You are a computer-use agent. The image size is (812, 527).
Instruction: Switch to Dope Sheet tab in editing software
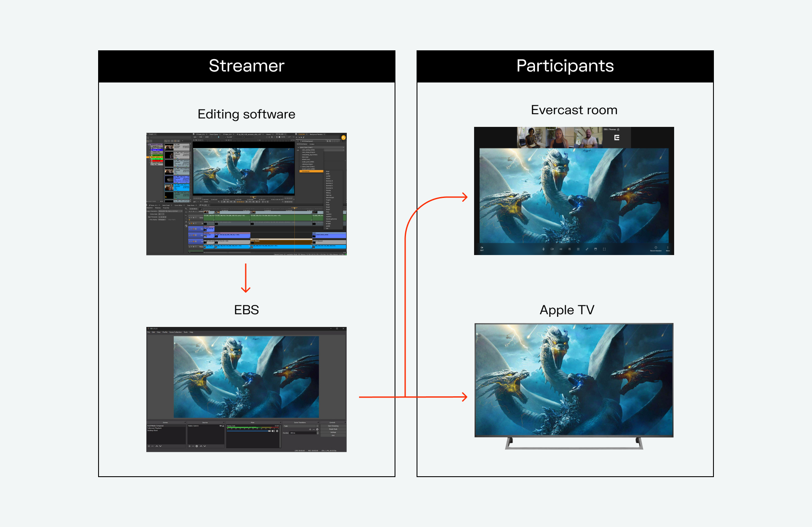click(191, 205)
